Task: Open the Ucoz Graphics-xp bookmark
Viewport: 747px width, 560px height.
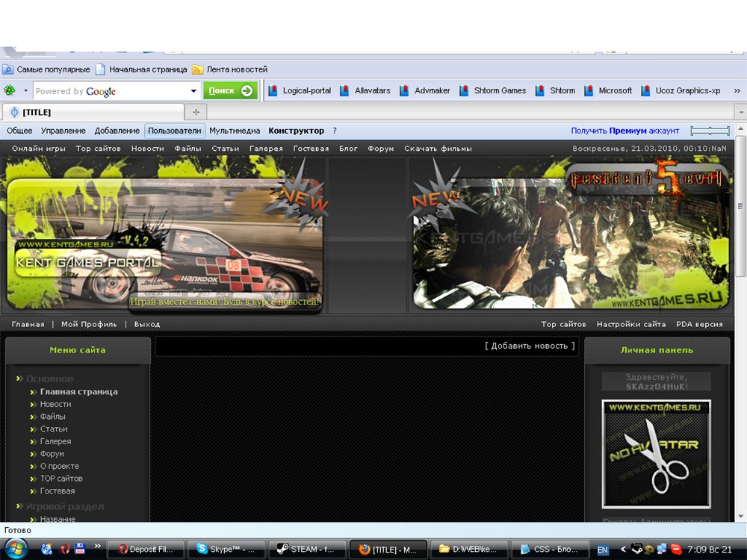Action: (681, 90)
